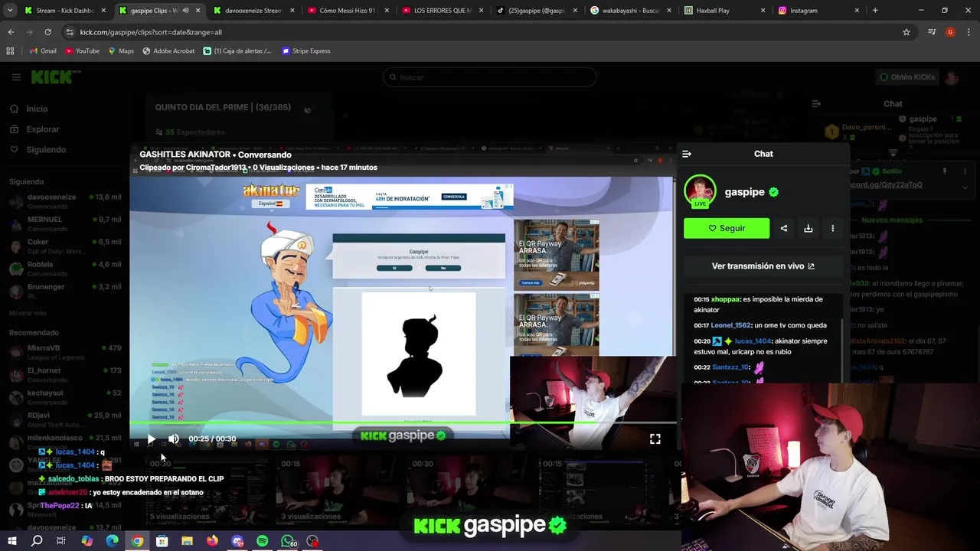Mute audio on gaspipe Clips tab
The image size is (980, 551).
185,11
